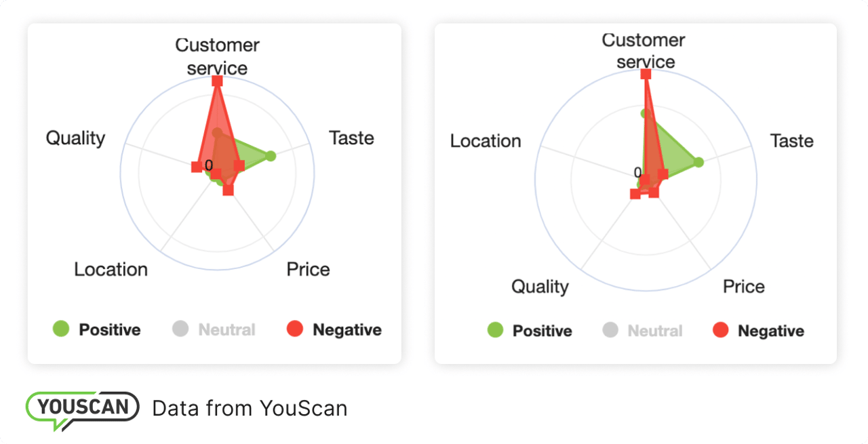Select right chart's Customer service axis label
Image resolution: width=868 pixels, height=444 pixels.
(x=644, y=51)
